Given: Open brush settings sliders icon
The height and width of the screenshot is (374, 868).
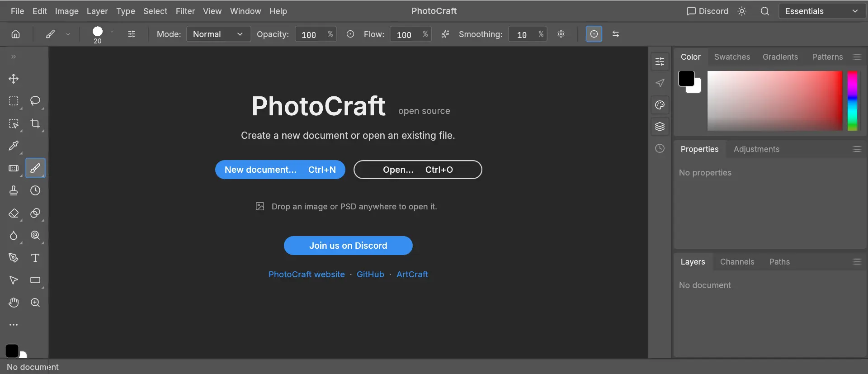Looking at the screenshot, I should click(132, 34).
